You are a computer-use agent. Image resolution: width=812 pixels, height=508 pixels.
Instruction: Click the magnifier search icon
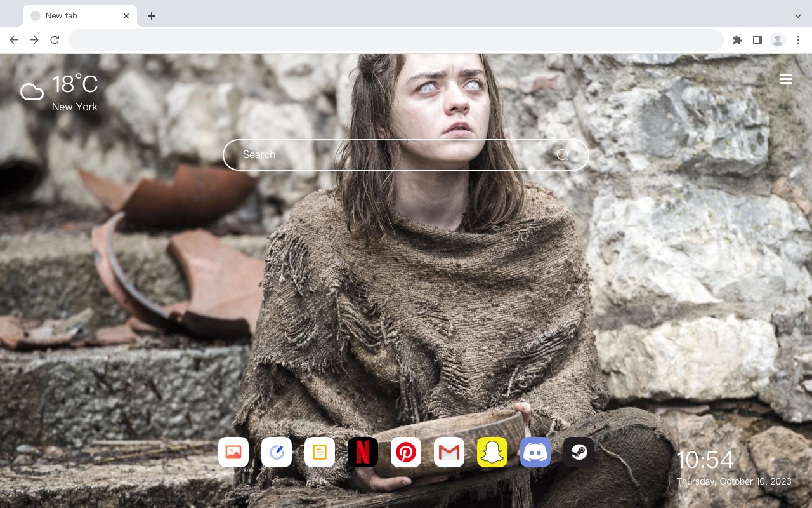(563, 155)
